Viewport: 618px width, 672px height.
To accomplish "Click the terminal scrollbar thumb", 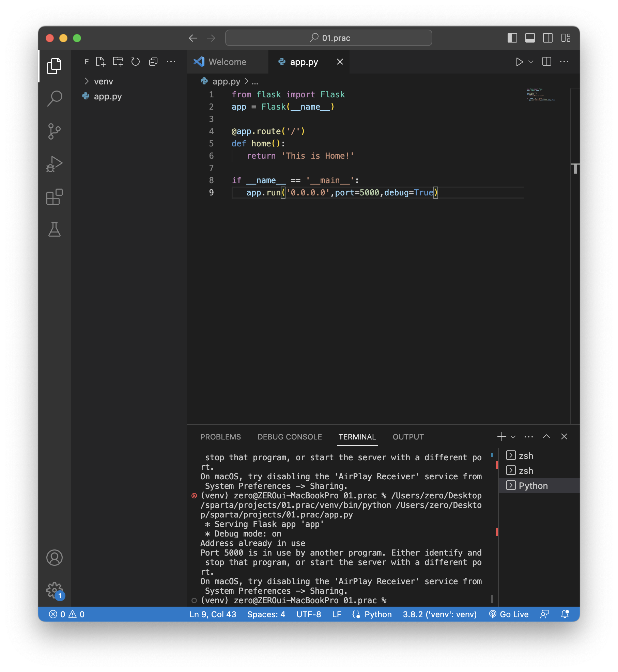I will [492, 598].
